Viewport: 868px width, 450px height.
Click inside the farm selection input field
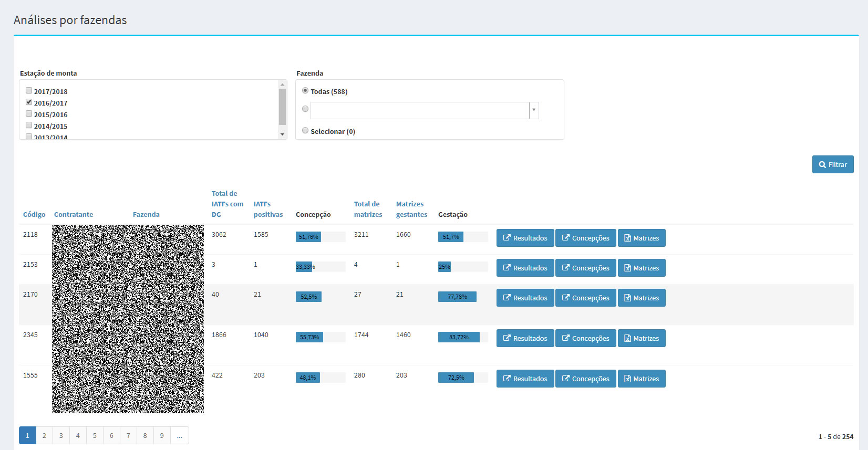point(420,110)
